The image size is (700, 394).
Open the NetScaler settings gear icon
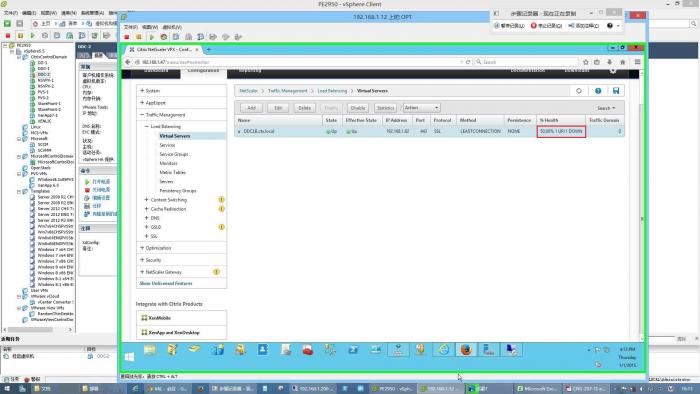coord(613,71)
